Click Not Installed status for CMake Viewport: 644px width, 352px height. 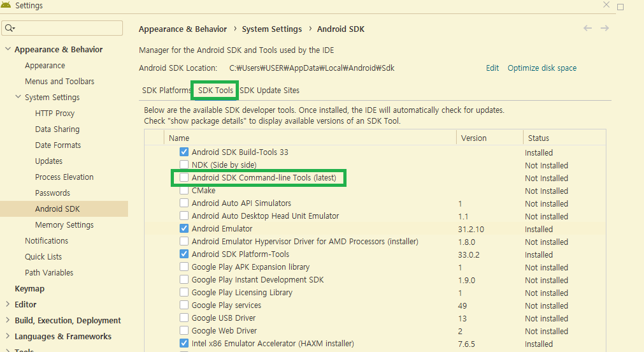pyautogui.click(x=547, y=191)
